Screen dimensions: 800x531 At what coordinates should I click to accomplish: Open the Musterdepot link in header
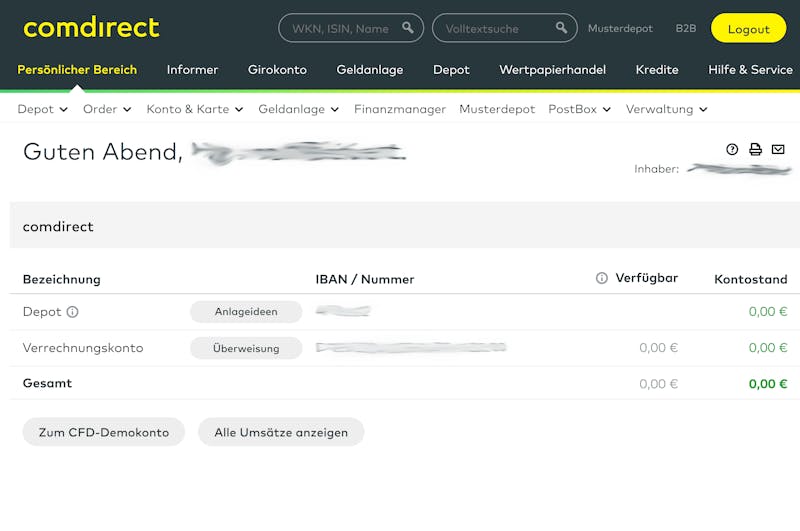click(620, 29)
